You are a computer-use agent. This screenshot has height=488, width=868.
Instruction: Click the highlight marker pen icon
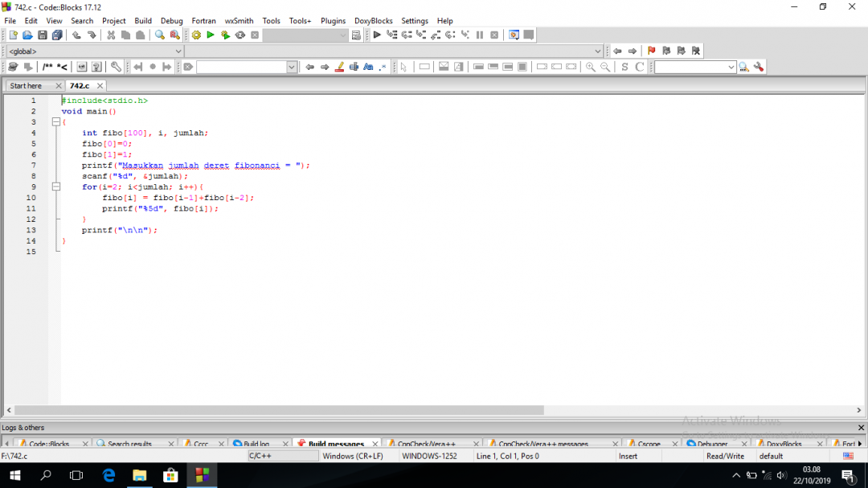click(x=339, y=67)
